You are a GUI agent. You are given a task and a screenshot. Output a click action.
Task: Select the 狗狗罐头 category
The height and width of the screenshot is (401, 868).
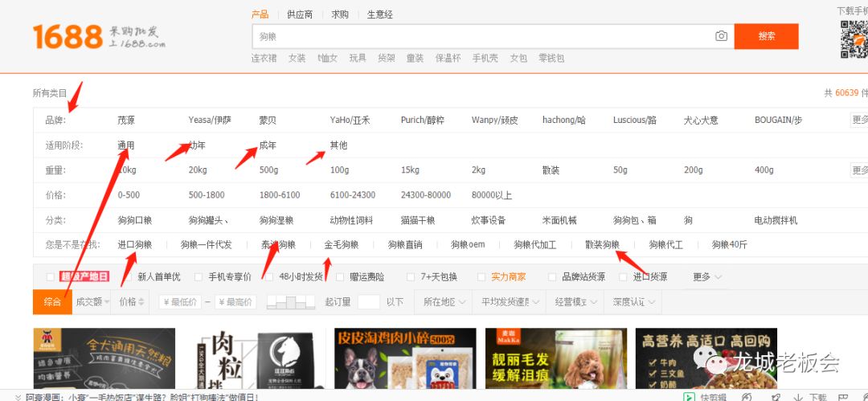[208, 220]
